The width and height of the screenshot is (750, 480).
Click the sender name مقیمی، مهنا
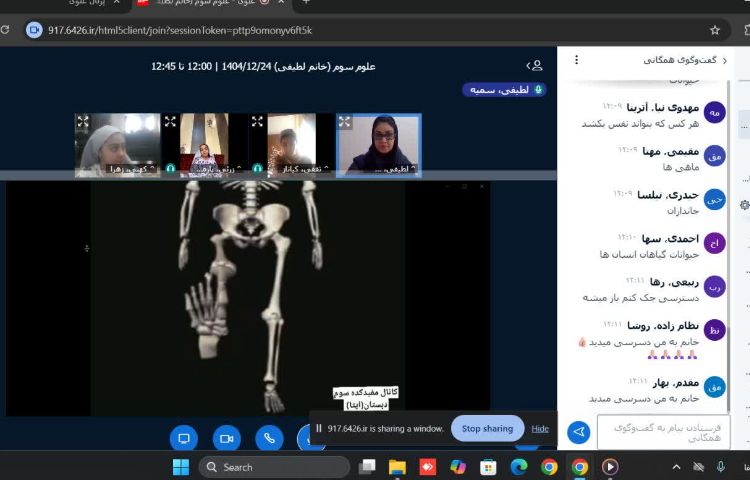point(671,152)
